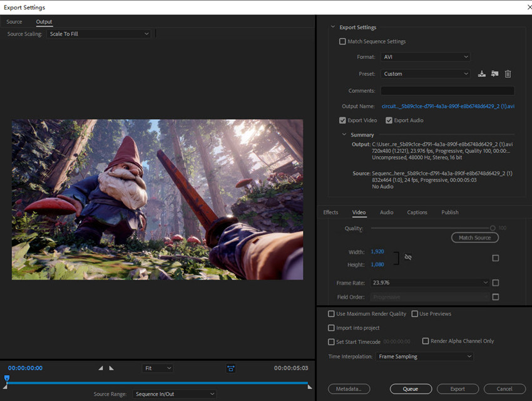Click the Cancel button

click(x=504, y=389)
